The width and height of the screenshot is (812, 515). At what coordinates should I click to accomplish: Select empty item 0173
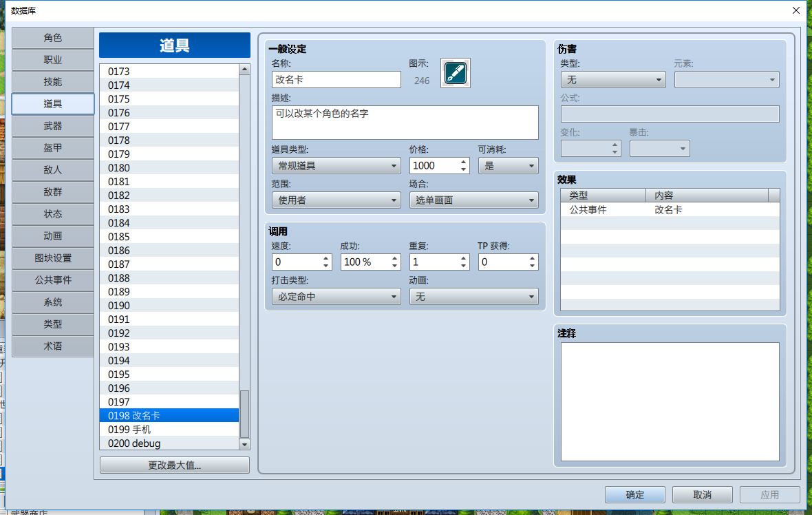[169, 72]
